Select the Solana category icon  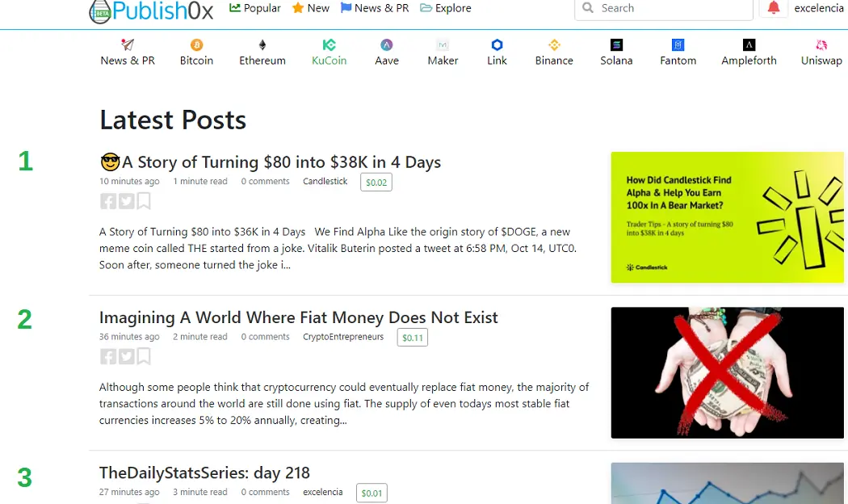(x=616, y=45)
